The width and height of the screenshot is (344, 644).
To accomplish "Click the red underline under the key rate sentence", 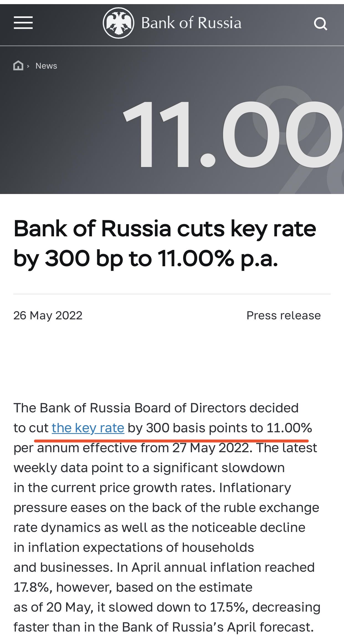I will click(x=171, y=440).
